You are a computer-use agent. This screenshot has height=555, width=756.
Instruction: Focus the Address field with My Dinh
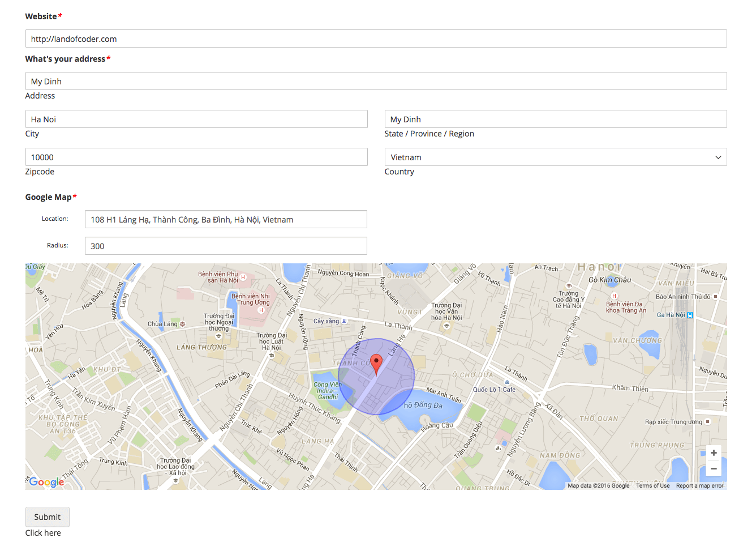376,81
